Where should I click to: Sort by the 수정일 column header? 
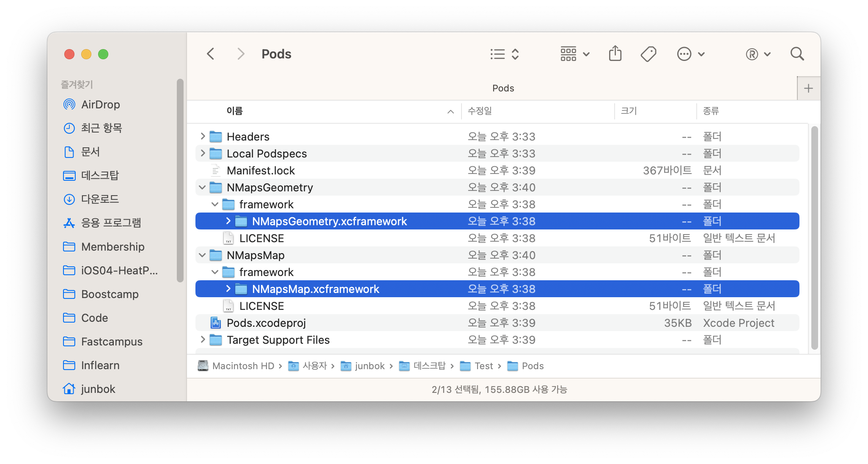point(480,111)
